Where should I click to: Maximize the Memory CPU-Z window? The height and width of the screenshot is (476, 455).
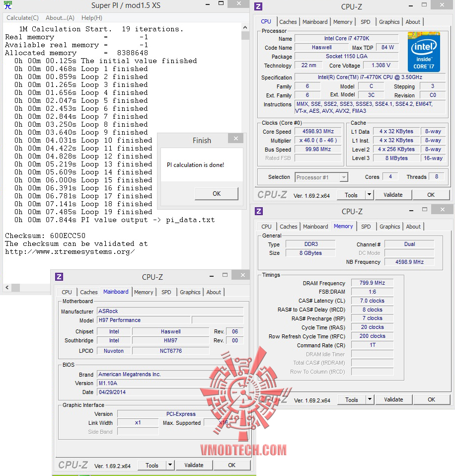tap(425, 210)
